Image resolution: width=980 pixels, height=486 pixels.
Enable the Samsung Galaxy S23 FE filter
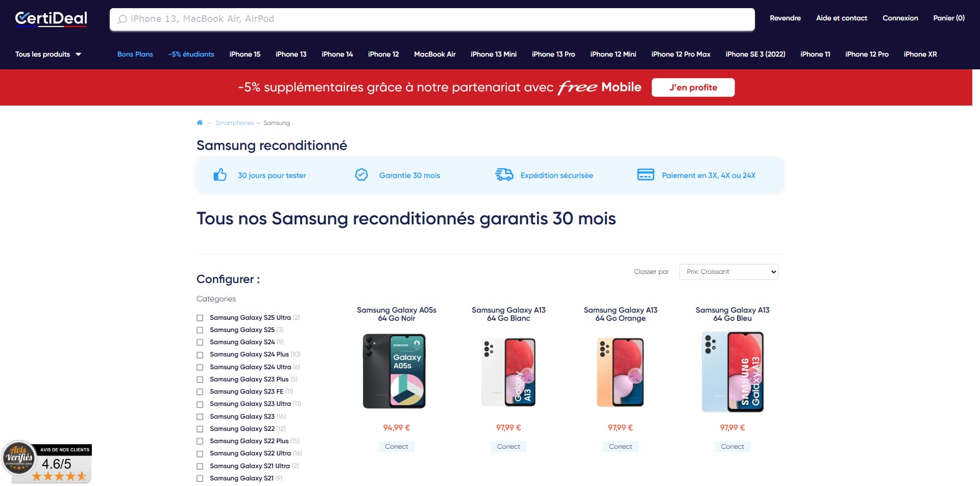pyautogui.click(x=200, y=392)
